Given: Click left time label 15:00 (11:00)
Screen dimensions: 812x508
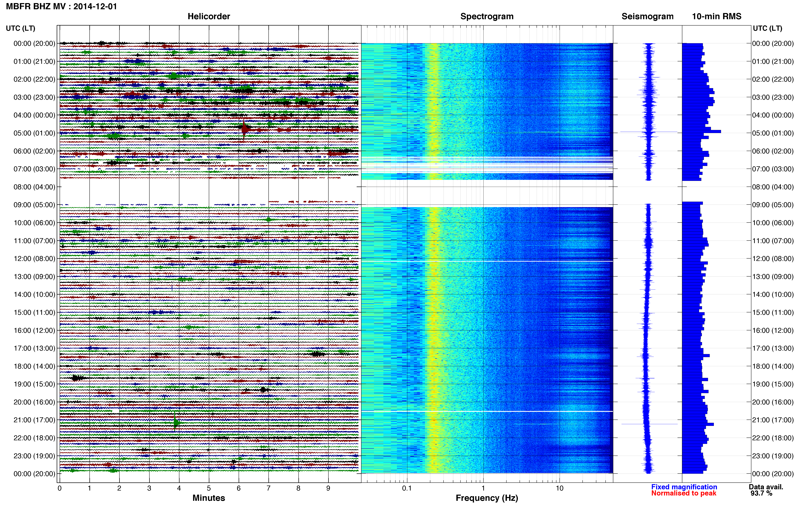Looking at the screenshot, I should (34, 312).
